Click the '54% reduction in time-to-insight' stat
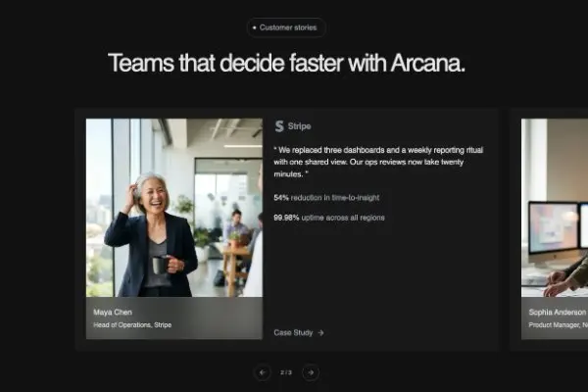The height and width of the screenshot is (392, 588). 326,198
